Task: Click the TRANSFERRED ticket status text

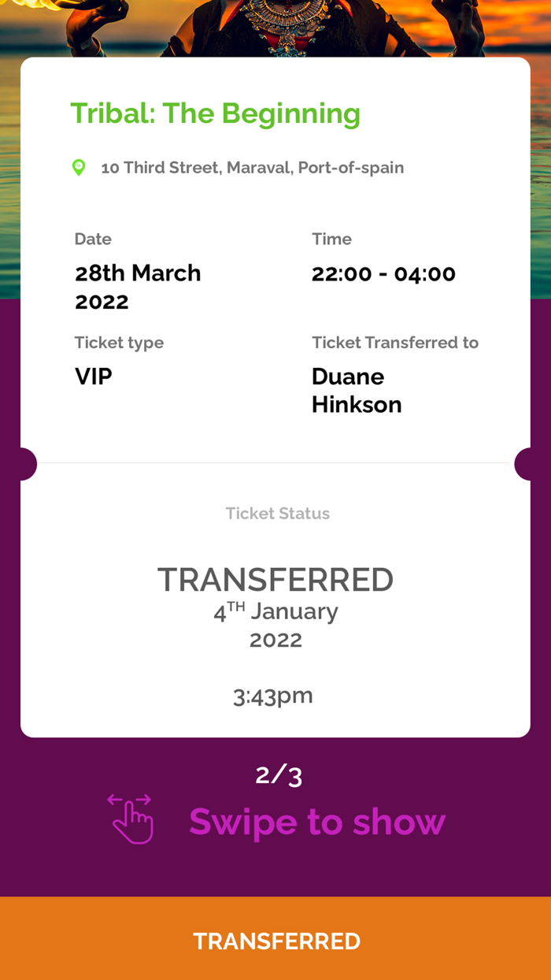Action: (x=275, y=579)
